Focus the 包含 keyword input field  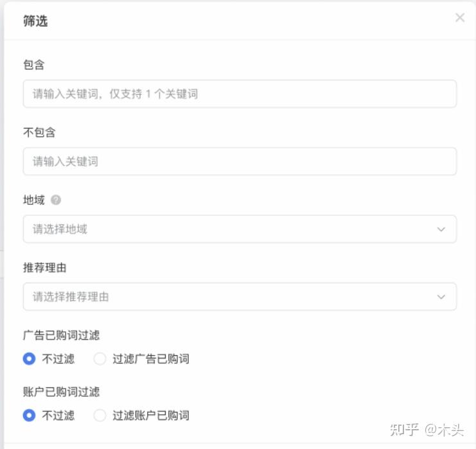(240, 94)
